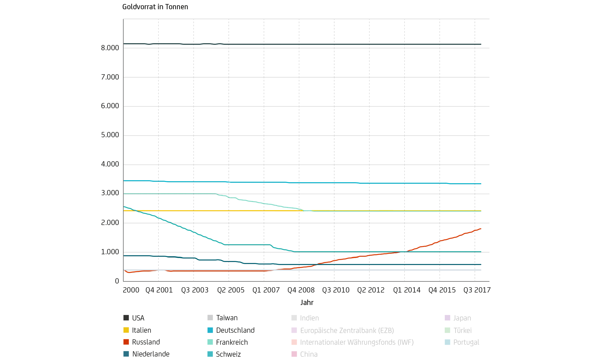Show the Portugal series via its label
The height and width of the screenshot is (364, 590).
pyautogui.click(x=466, y=342)
